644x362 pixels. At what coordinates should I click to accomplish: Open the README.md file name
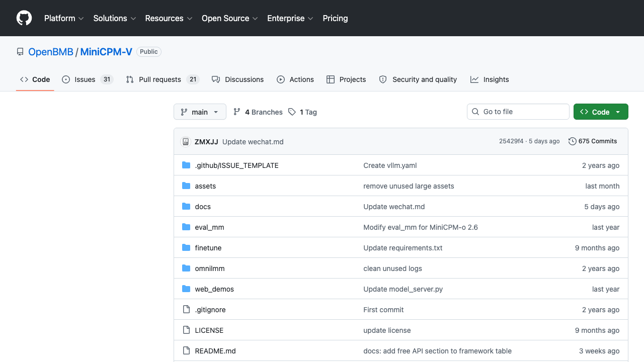click(215, 351)
